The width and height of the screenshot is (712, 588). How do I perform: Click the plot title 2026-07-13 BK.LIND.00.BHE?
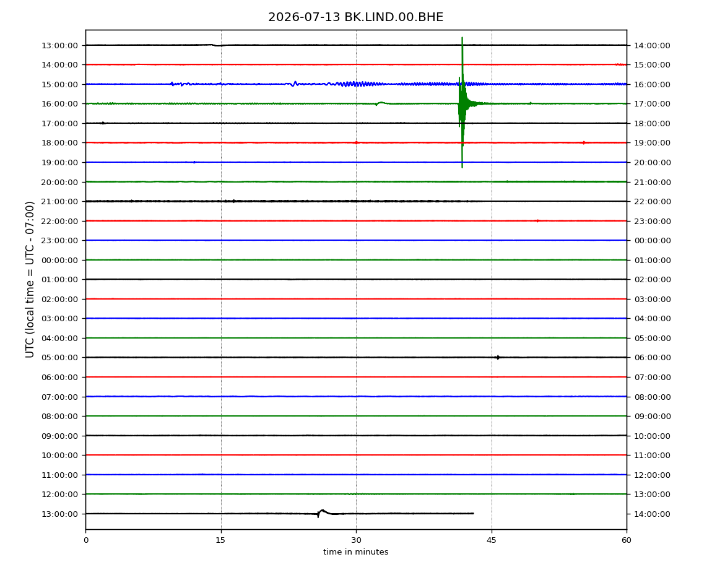pyautogui.click(x=355, y=17)
